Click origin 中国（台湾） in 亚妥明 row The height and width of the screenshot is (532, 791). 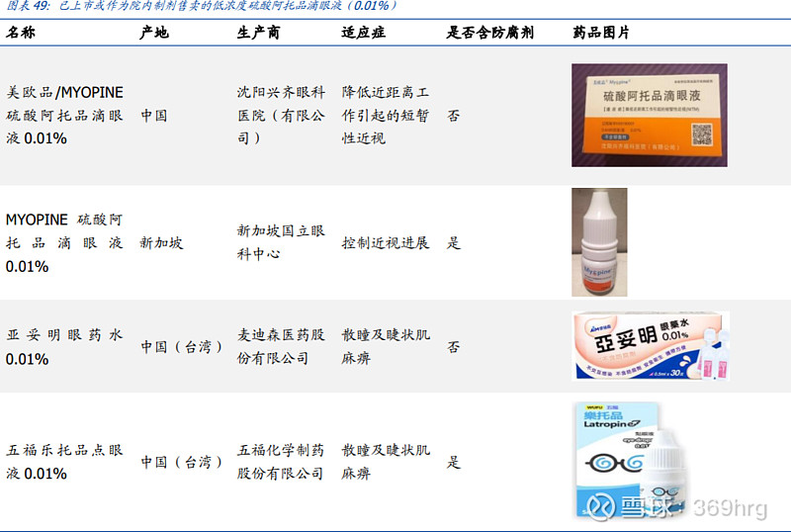182,347
